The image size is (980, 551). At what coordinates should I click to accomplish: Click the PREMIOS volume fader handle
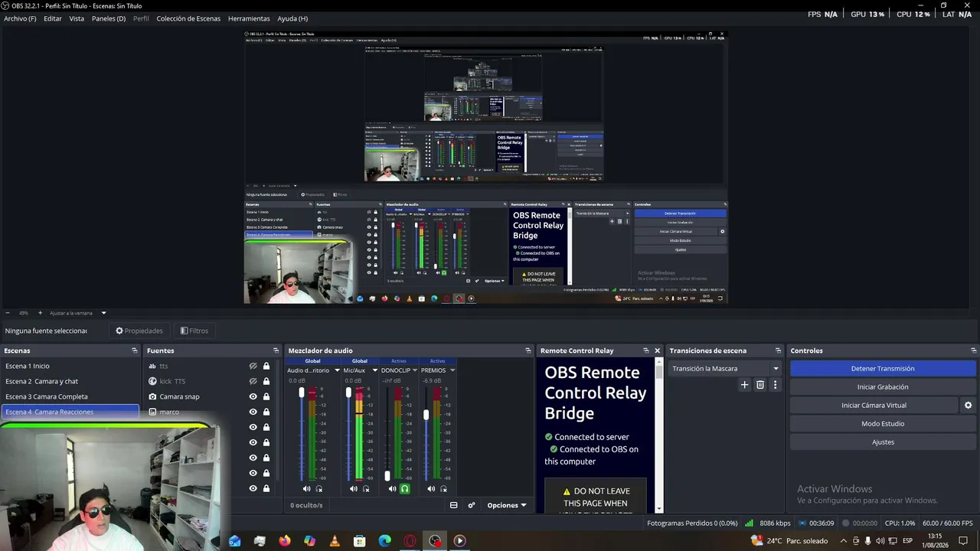click(x=426, y=415)
